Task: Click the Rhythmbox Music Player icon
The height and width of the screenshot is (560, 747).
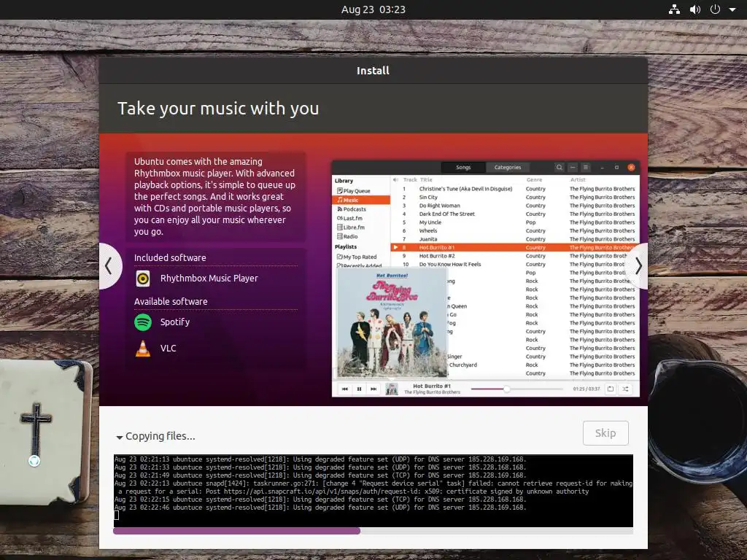Action: pos(143,278)
